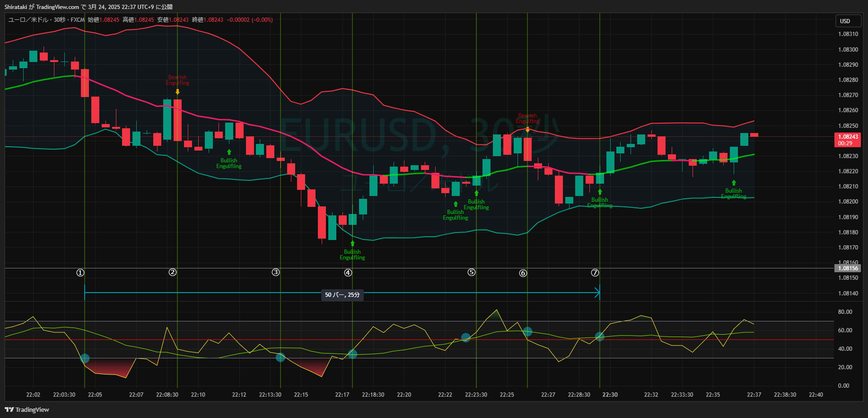Click the 22:08:30 time axis label
This screenshot has height=418, width=868.
pos(167,395)
